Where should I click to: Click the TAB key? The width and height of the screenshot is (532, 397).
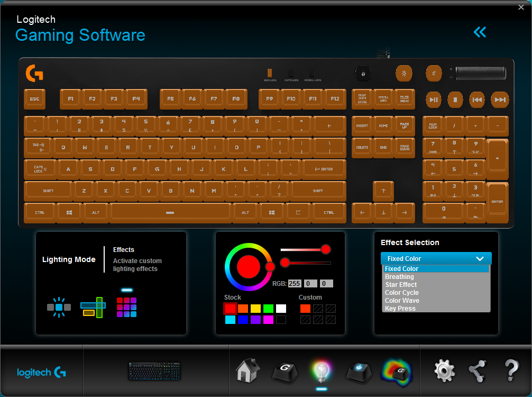pyautogui.click(x=38, y=147)
